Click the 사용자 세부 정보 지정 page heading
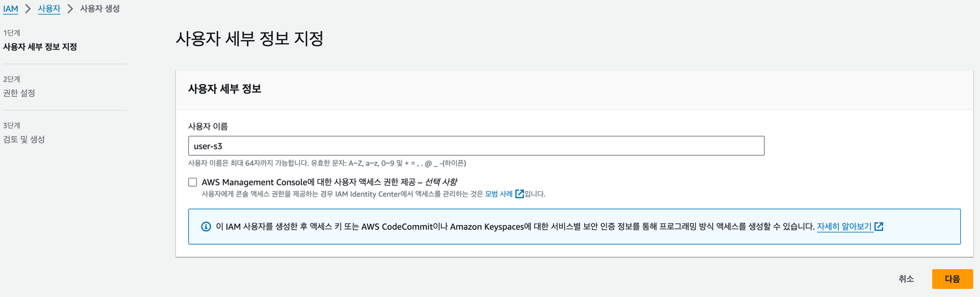This screenshot has height=297, width=980. (x=249, y=39)
